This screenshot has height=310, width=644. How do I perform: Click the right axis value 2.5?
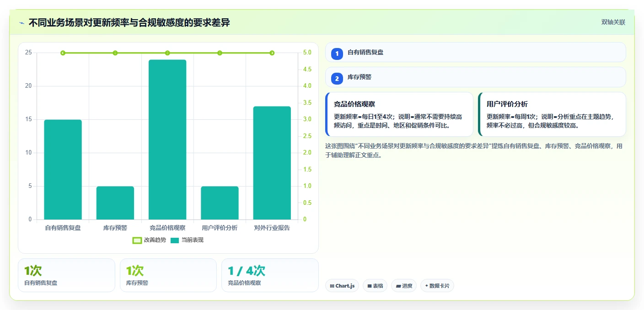(307, 136)
